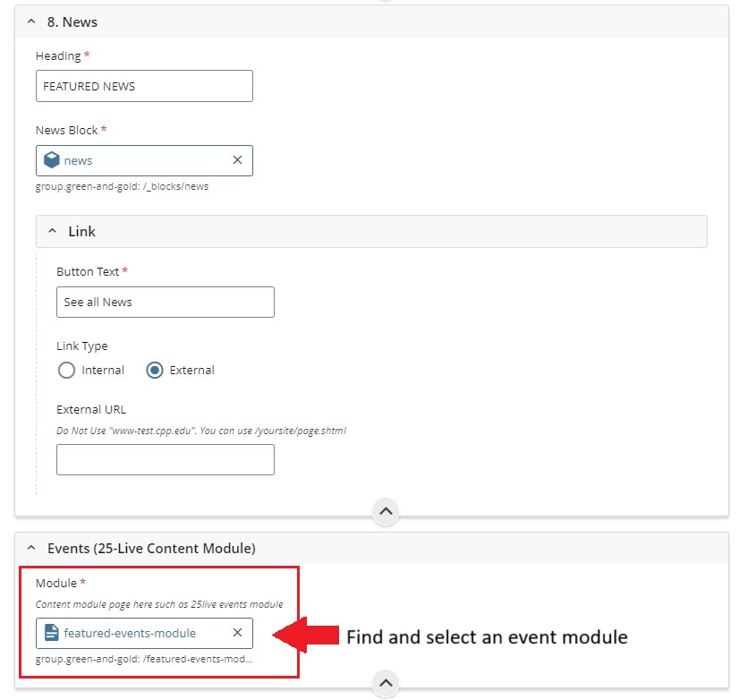The image size is (739, 700).
Task: Select the External link type
Action: (x=155, y=370)
